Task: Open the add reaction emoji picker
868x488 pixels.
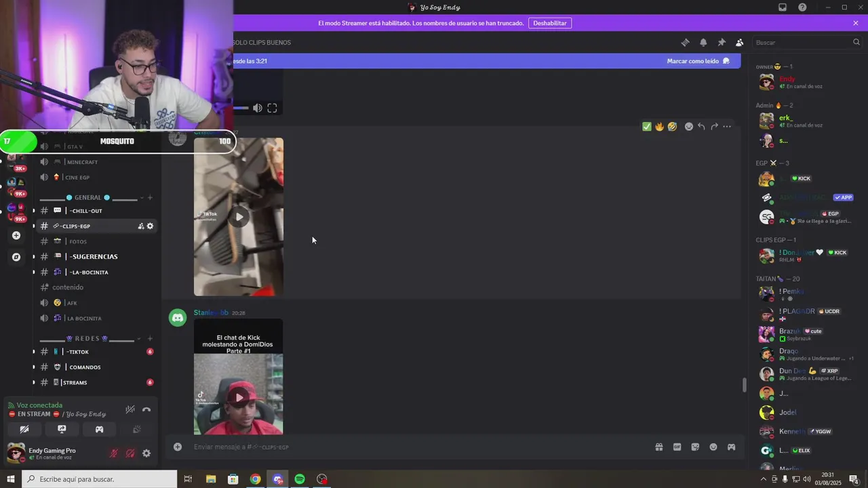Action: coord(689,126)
